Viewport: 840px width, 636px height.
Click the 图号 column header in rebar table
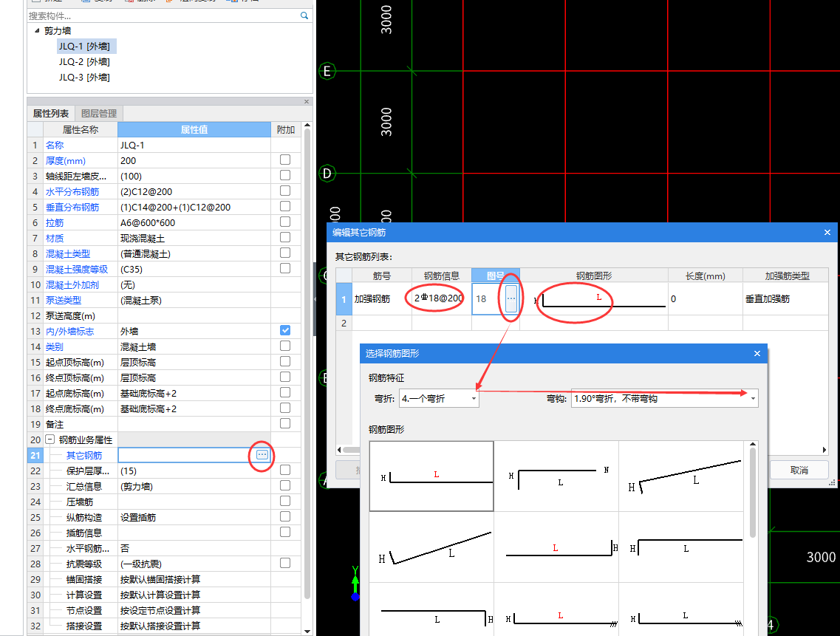[x=496, y=276]
